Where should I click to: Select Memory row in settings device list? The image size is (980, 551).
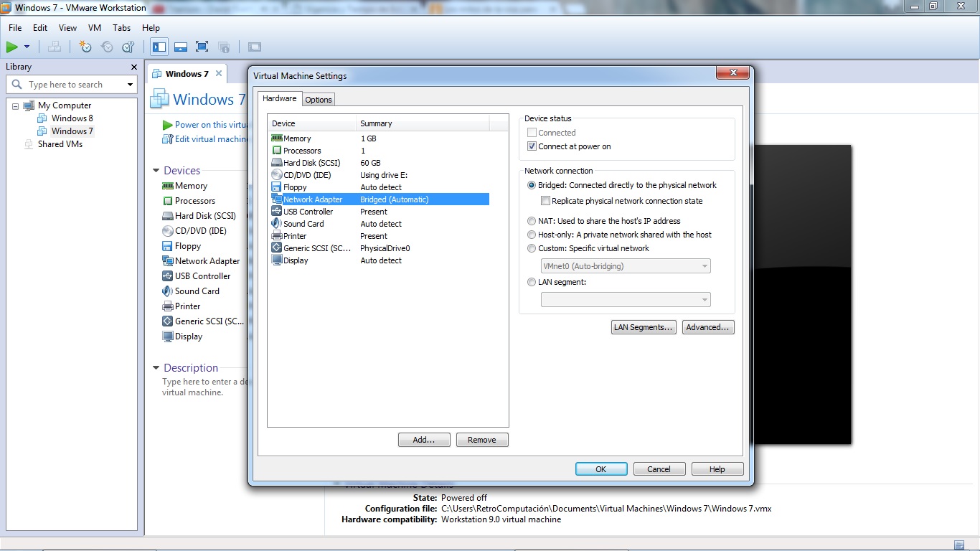[x=380, y=138]
